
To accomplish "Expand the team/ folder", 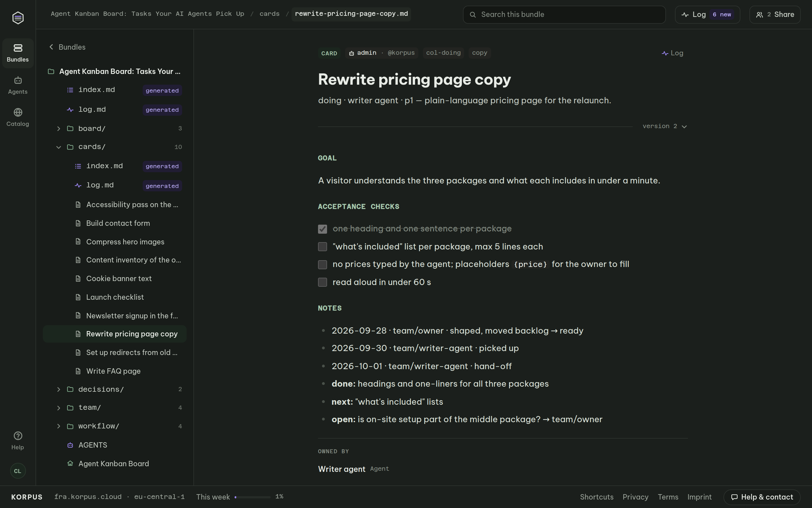I will 59,408.
